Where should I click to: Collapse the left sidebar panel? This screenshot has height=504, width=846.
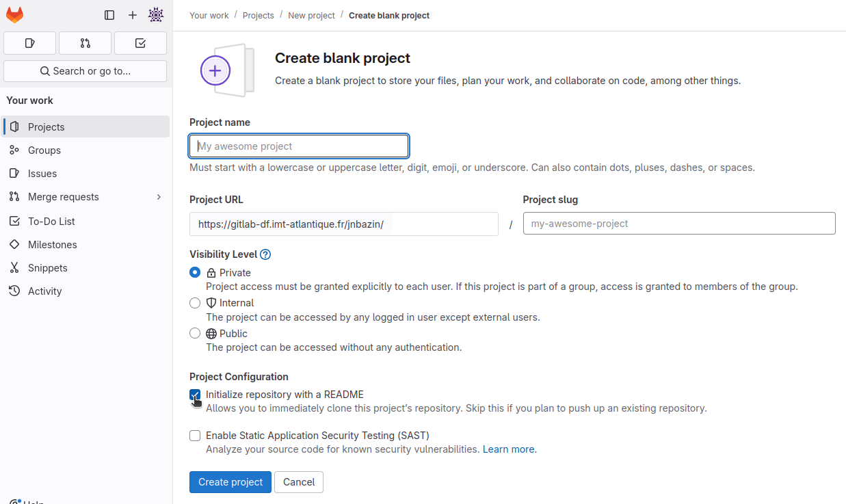coord(109,14)
